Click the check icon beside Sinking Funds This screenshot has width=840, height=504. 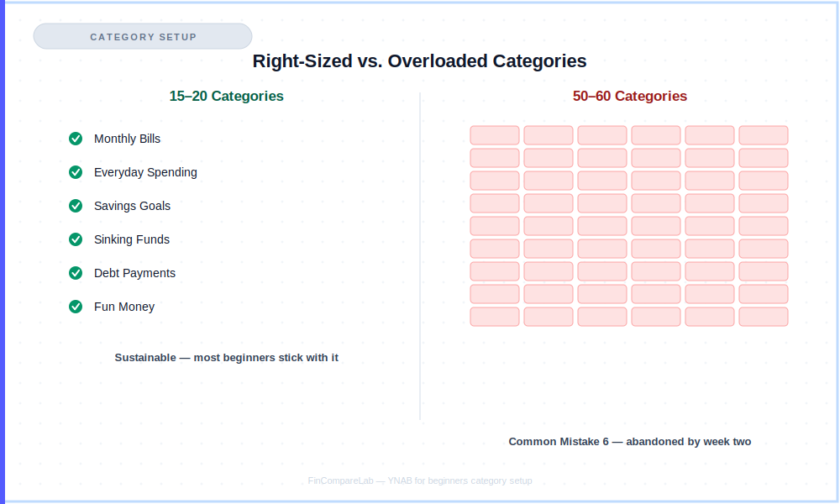coord(76,239)
